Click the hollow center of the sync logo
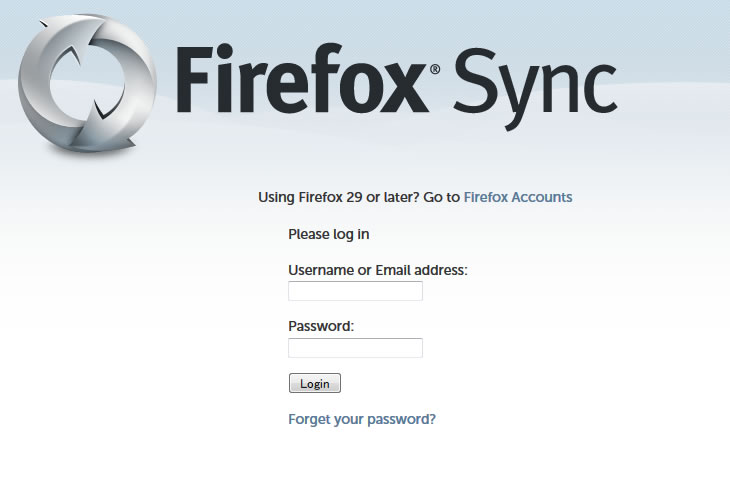The width and height of the screenshot is (730, 500). (x=88, y=83)
